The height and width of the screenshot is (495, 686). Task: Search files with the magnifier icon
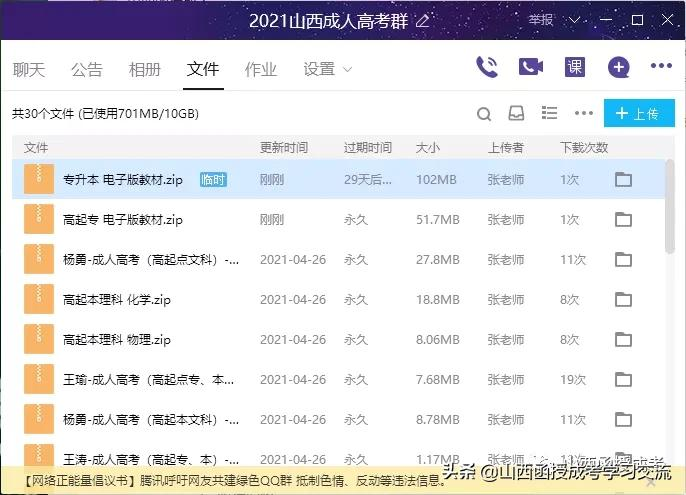coord(483,114)
